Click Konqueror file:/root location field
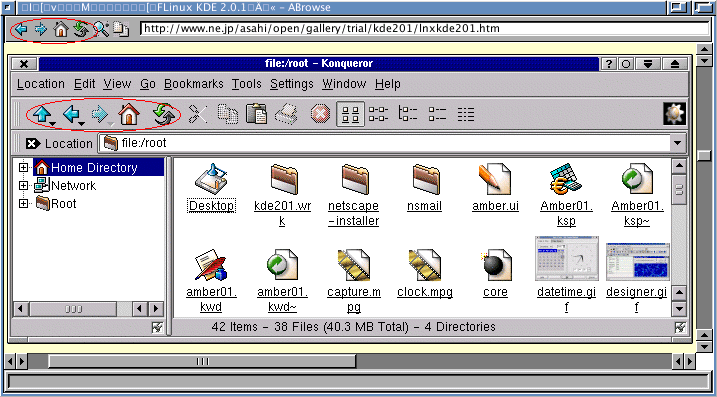 (385, 144)
